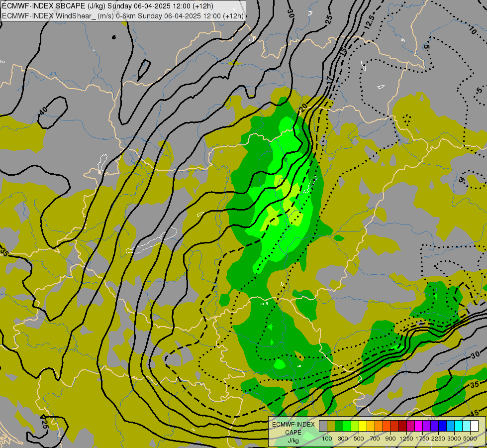This screenshot has height=448, width=487.
Task: Click legend value 100
Action: 327,439
